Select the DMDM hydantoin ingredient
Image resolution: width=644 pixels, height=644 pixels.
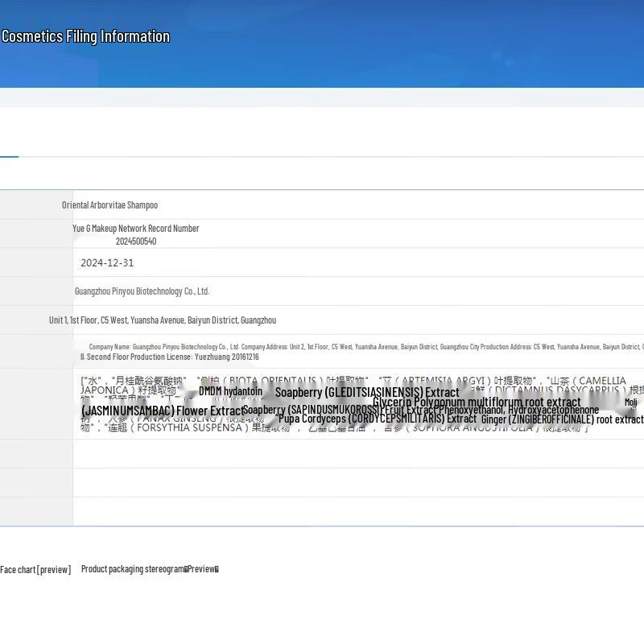230,391
